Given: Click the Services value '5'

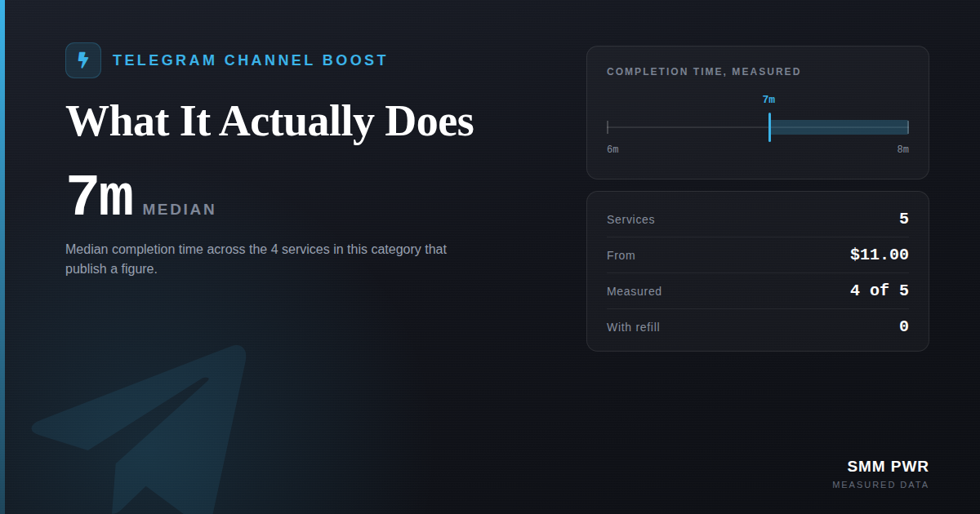Looking at the screenshot, I should tap(904, 219).
